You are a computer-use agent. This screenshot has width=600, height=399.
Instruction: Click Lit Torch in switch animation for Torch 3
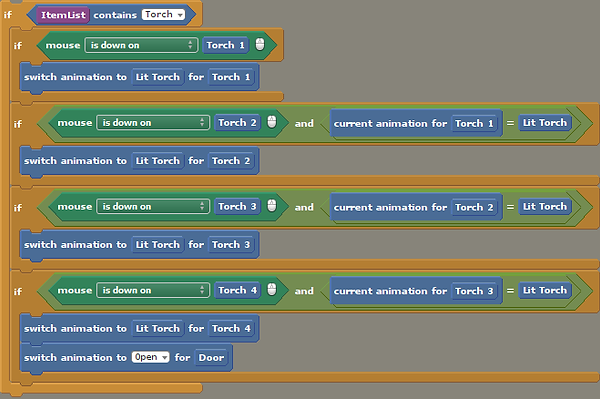click(x=158, y=244)
